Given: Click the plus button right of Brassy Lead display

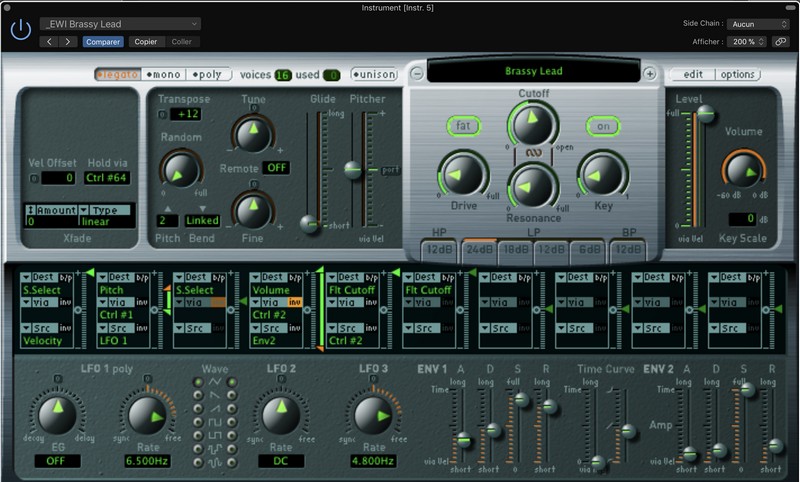Looking at the screenshot, I should (650, 73).
